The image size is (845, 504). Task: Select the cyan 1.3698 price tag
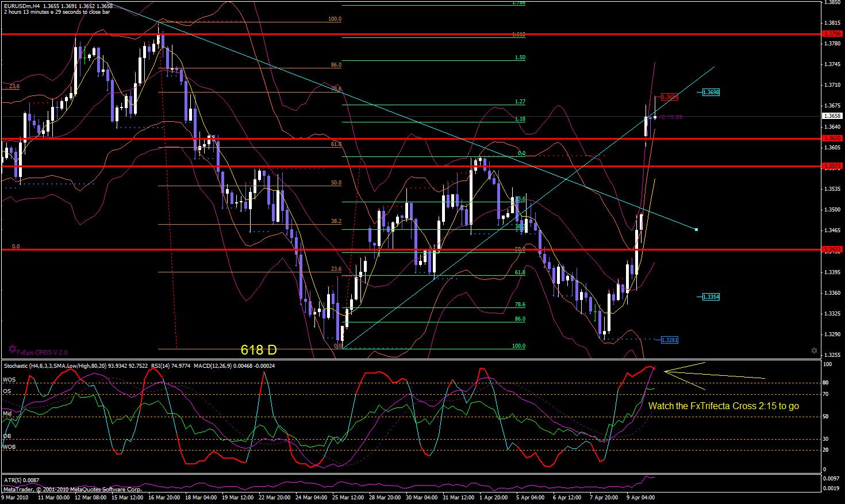tap(710, 93)
